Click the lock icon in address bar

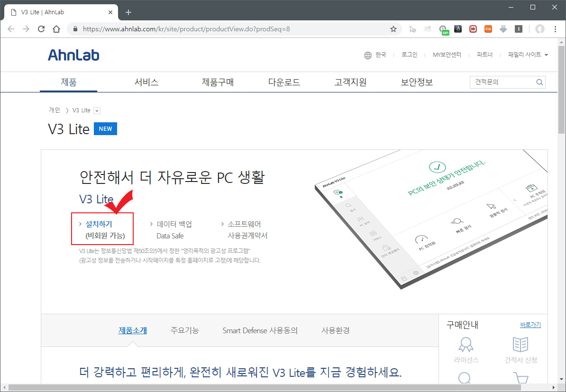pos(75,29)
